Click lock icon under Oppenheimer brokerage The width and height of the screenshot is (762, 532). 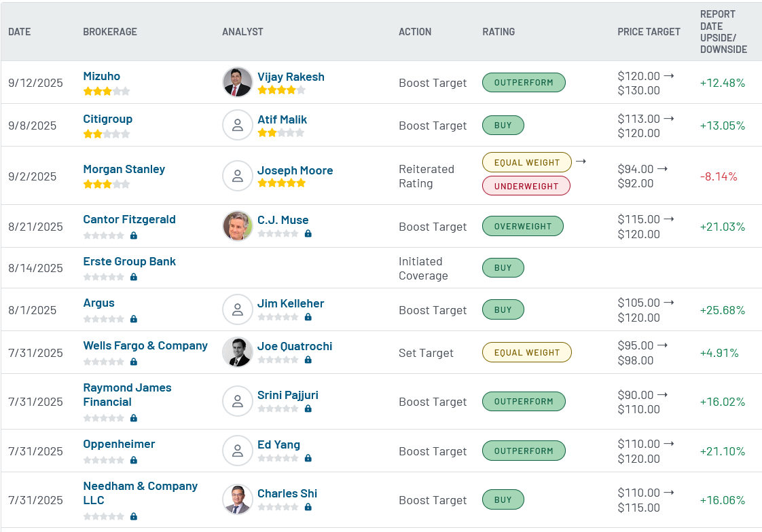(x=134, y=459)
